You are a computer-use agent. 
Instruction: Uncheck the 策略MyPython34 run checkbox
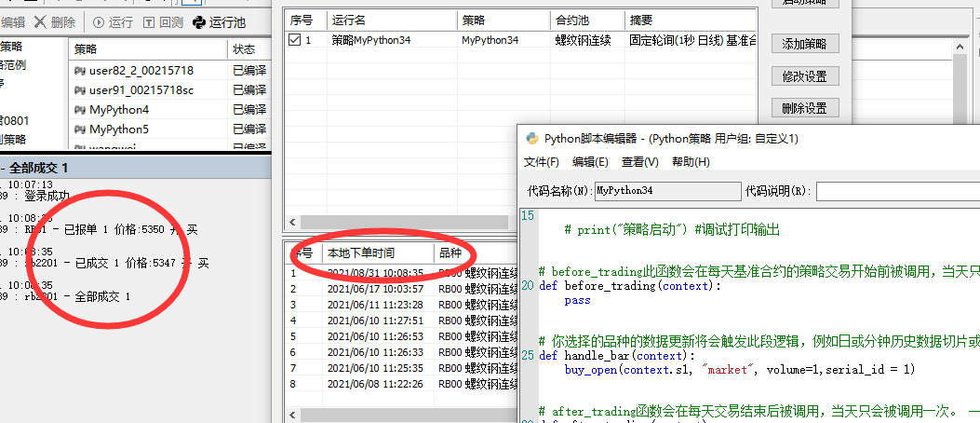(295, 40)
